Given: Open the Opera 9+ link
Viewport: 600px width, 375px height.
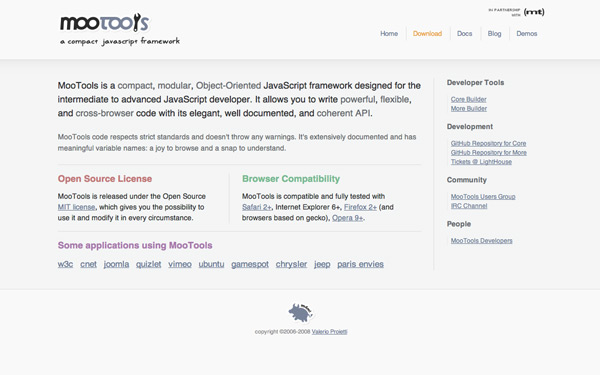Looking at the screenshot, I should pos(347,218).
